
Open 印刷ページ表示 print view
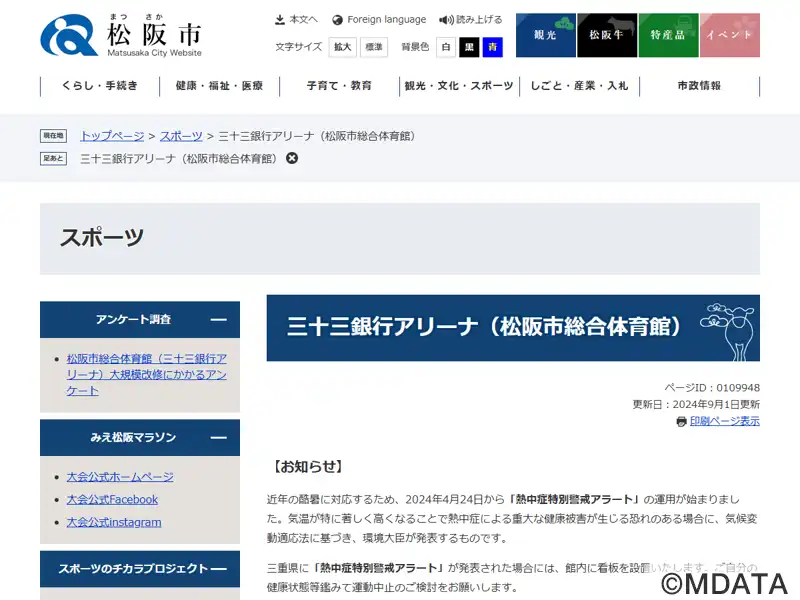tap(724, 421)
